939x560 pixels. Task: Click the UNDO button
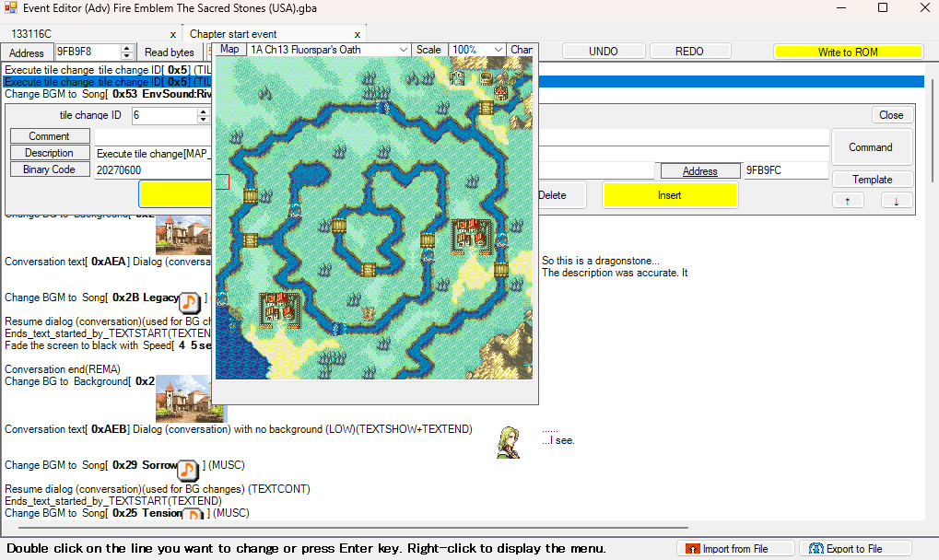(x=603, y=52)
